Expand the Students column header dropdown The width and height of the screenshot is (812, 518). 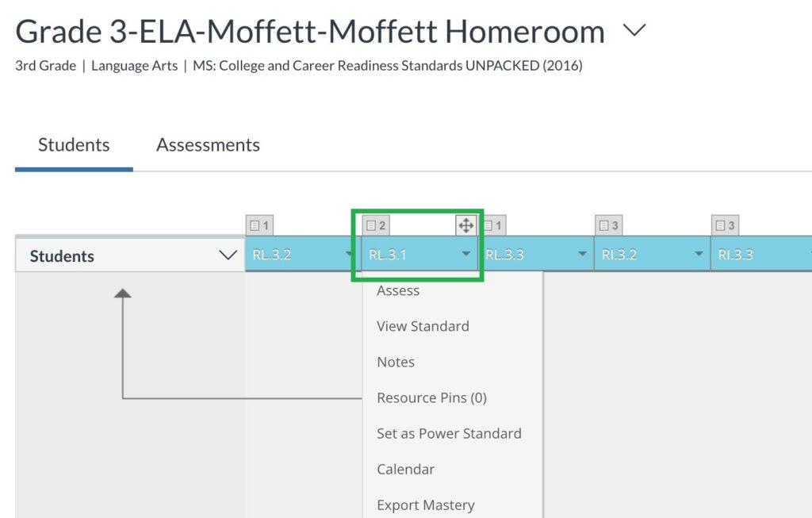tap(228, 255)
